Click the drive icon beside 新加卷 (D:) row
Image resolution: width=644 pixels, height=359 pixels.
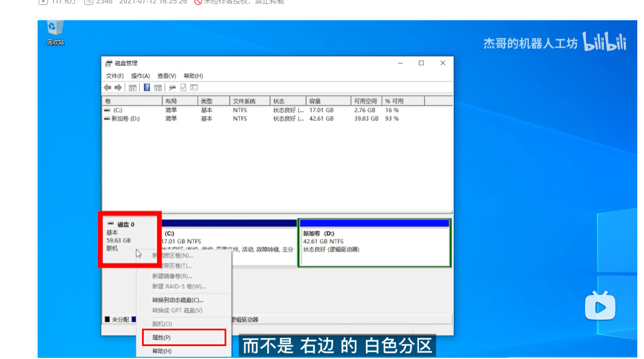point(107,119)
